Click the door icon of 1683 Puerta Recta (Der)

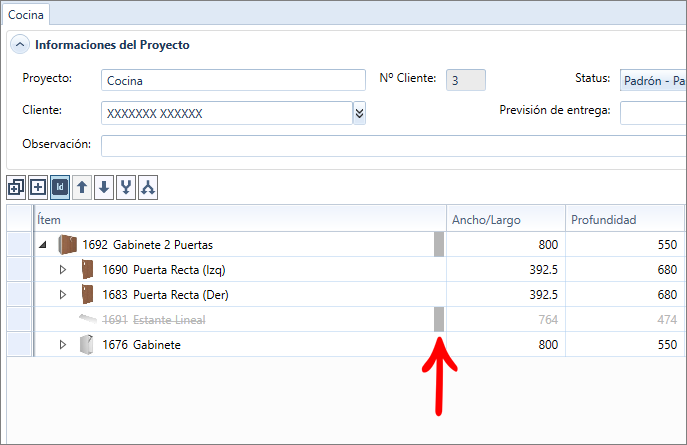click(x=88, y=294)
